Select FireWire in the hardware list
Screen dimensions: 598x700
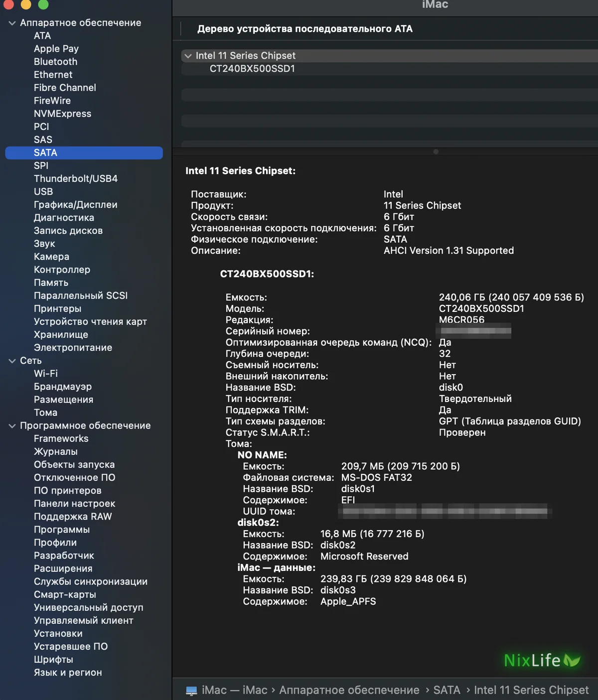point(52,101)
